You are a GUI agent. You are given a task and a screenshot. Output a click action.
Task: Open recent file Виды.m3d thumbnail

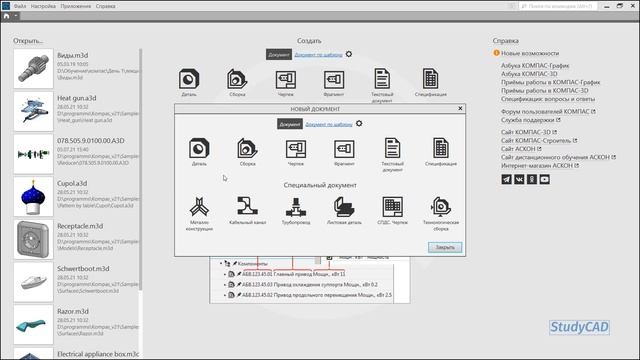[33, 69]
